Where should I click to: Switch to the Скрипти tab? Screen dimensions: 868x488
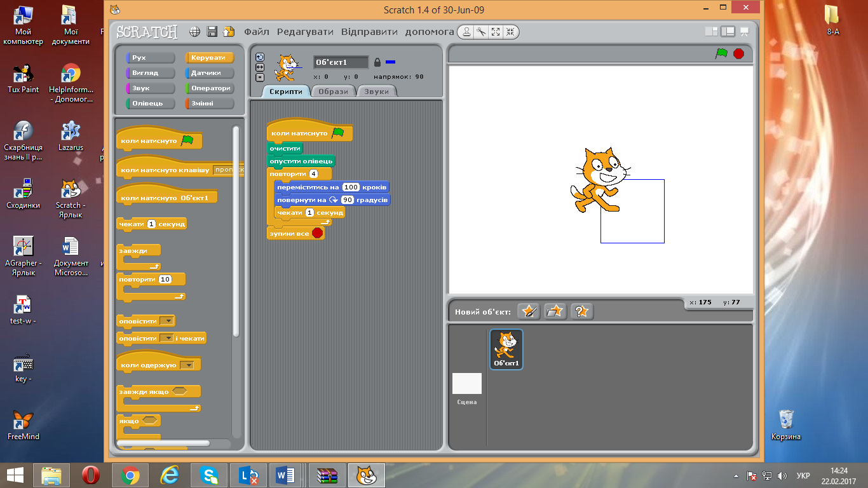[x=285, y=91]
